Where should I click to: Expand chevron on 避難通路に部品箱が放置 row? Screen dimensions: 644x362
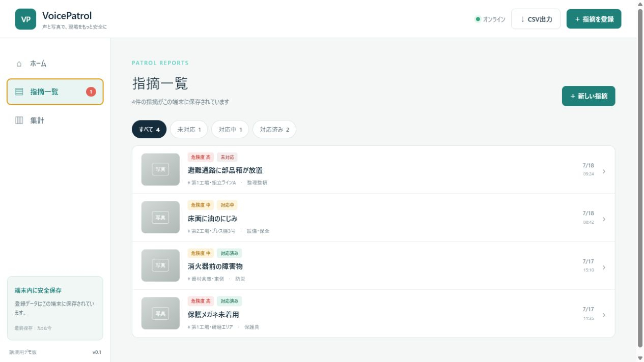click(604, 171)
